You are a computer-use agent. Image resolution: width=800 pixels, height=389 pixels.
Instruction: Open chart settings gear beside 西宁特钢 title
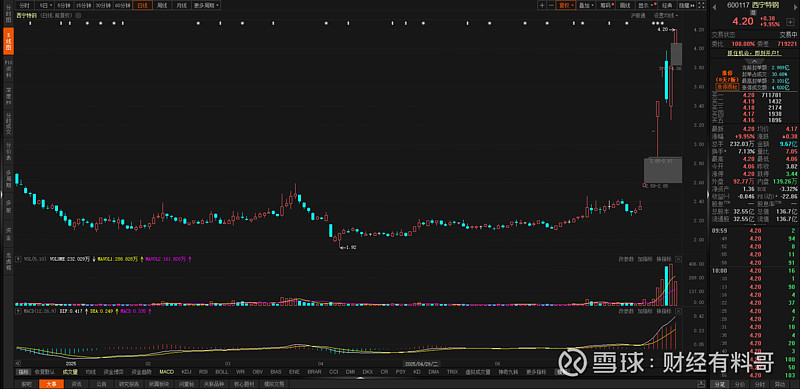(x=78, y=16)
